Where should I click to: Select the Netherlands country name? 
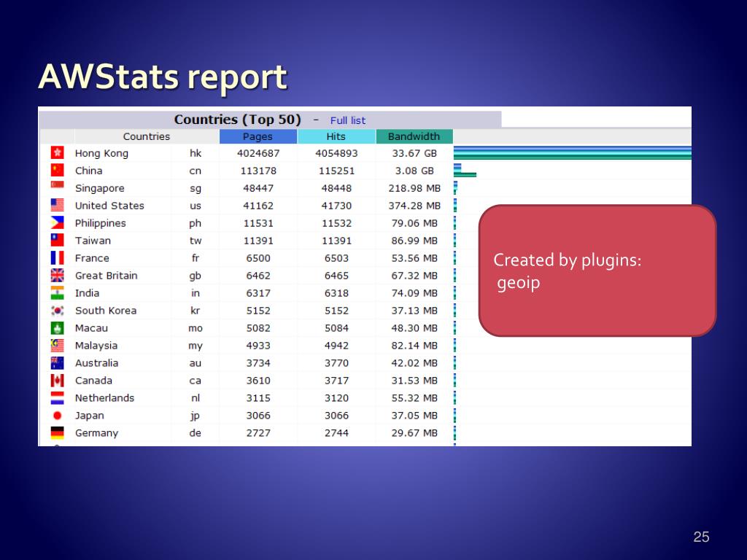tap(105, 397)
